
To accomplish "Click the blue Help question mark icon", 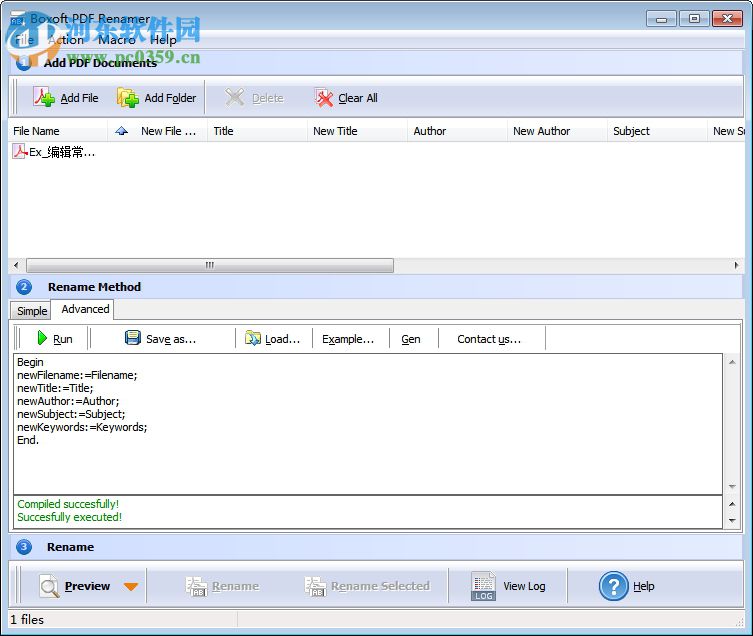I will 613,586.
